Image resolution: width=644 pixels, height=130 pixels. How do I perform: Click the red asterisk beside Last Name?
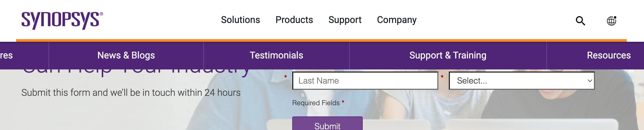point(285,77)
